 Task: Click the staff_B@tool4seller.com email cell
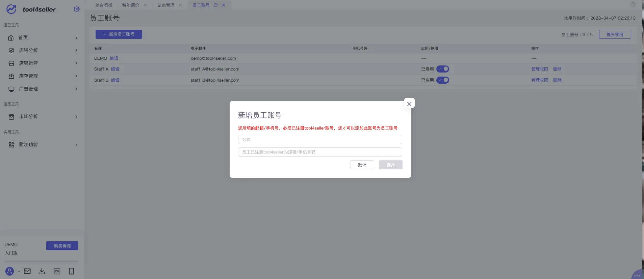pos(215,80)
